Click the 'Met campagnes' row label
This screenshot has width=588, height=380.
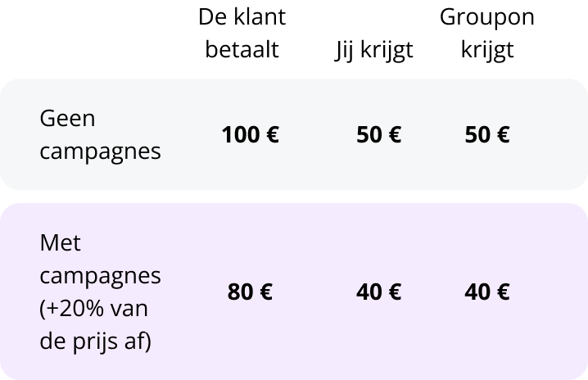pyautogui.click(x=100, y=260)
